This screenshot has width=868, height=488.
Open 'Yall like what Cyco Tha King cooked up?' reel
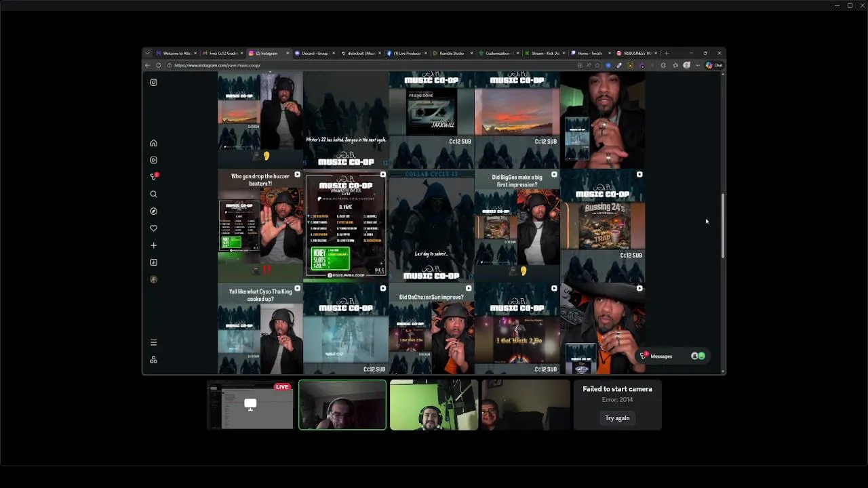(260, 329)
